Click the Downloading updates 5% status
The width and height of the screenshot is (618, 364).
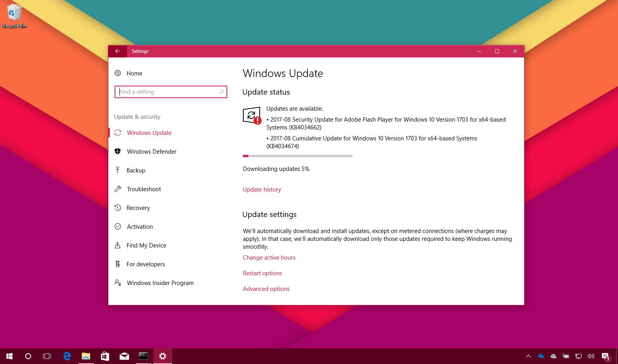tap(276, 169)
